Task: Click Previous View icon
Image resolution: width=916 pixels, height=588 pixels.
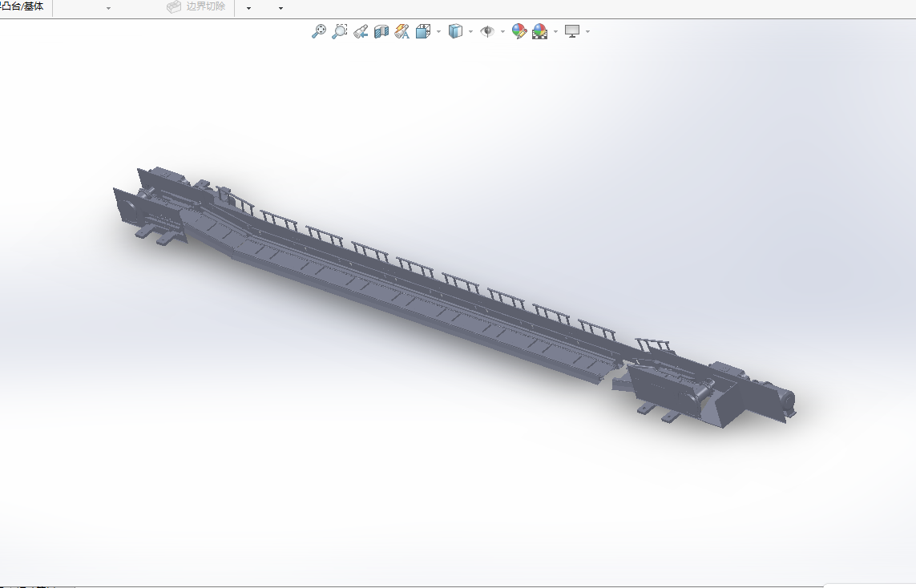Action: [x=361, y=31]
